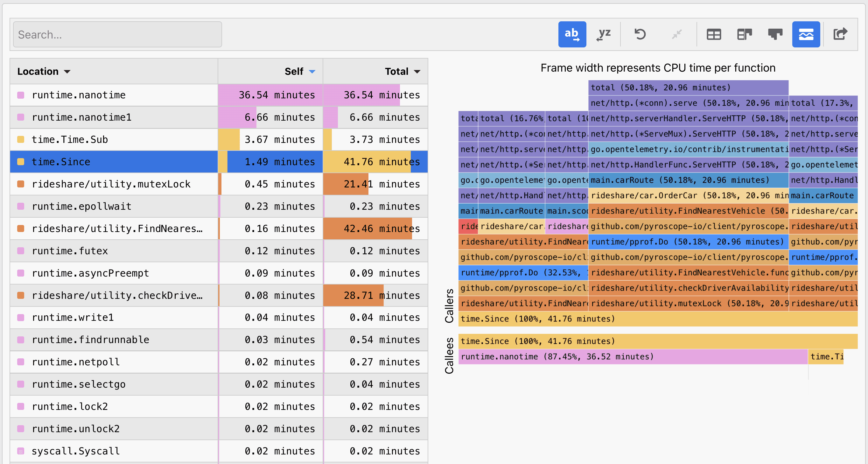Open the Total column sort dropdown
The height and width of the screenshot is (464, 868).
tap(417, 71)
